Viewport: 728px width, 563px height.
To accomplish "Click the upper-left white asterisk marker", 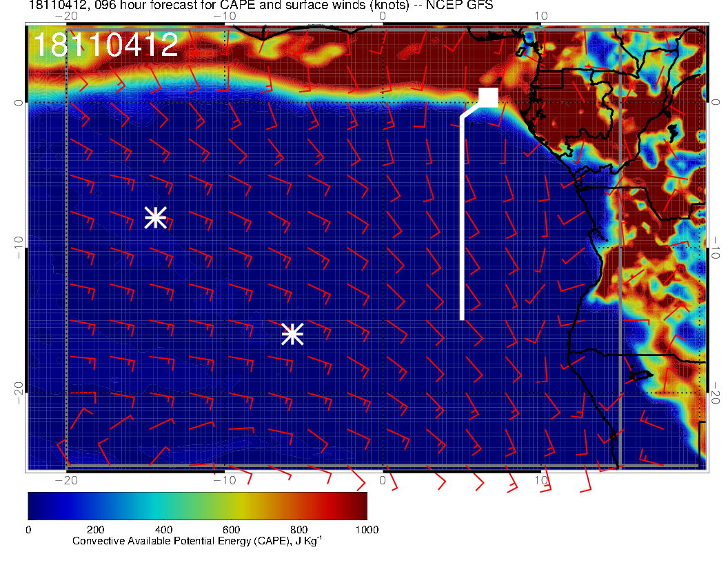I will click(155, 217).
